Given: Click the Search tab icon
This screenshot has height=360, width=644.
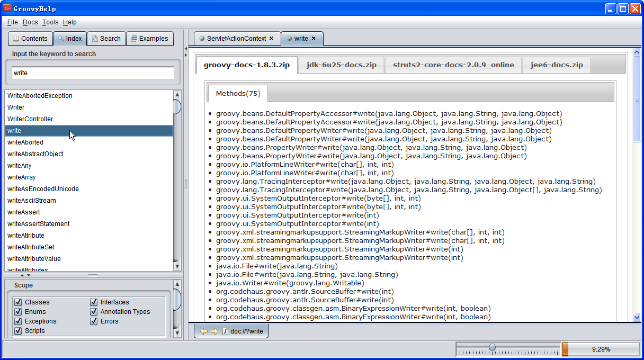Looking at the screenshot, I should [95, 39].
